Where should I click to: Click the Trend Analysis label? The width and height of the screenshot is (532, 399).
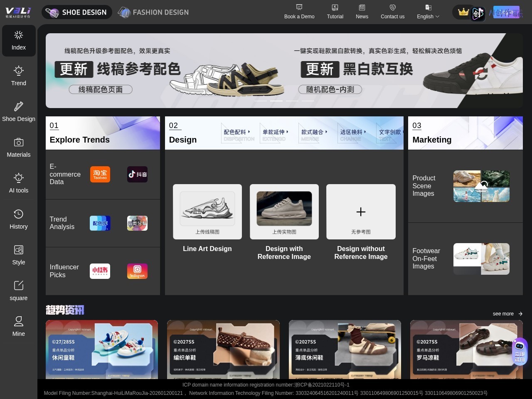(x=62, y=223)
